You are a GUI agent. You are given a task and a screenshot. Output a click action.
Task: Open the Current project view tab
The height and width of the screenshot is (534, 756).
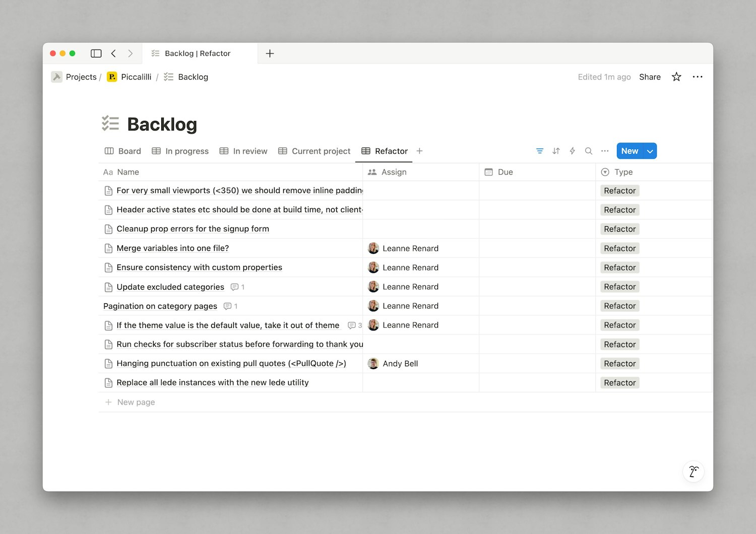tap(314, 151)
